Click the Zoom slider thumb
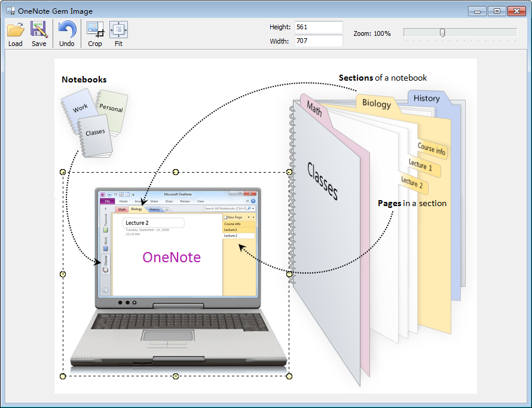 tap(442, 33)
